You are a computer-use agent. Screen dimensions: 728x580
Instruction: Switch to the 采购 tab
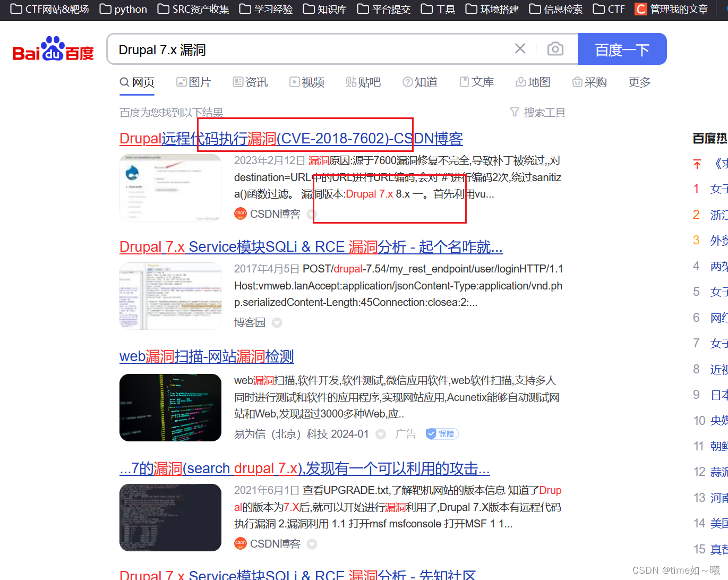(x=589, y=82)
